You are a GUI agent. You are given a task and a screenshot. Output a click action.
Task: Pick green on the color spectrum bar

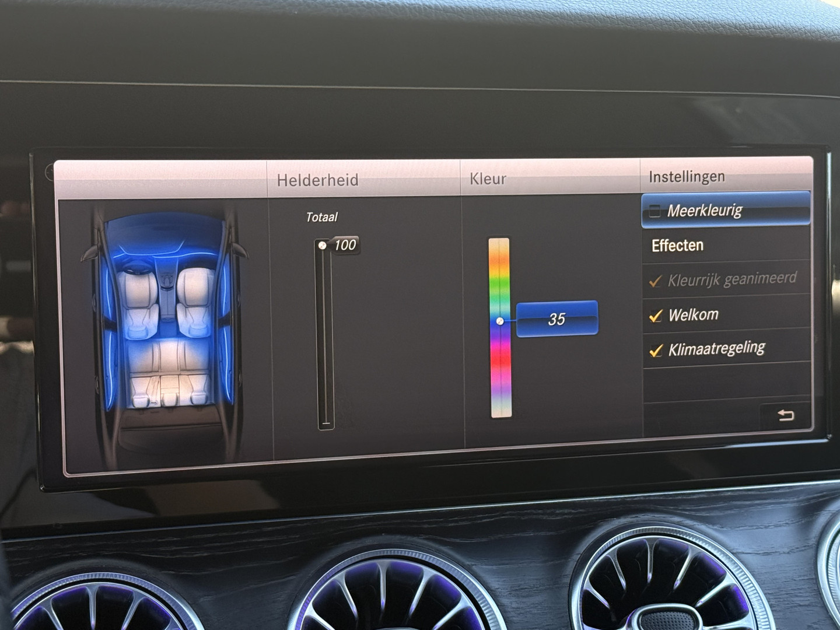pos(499,284)
